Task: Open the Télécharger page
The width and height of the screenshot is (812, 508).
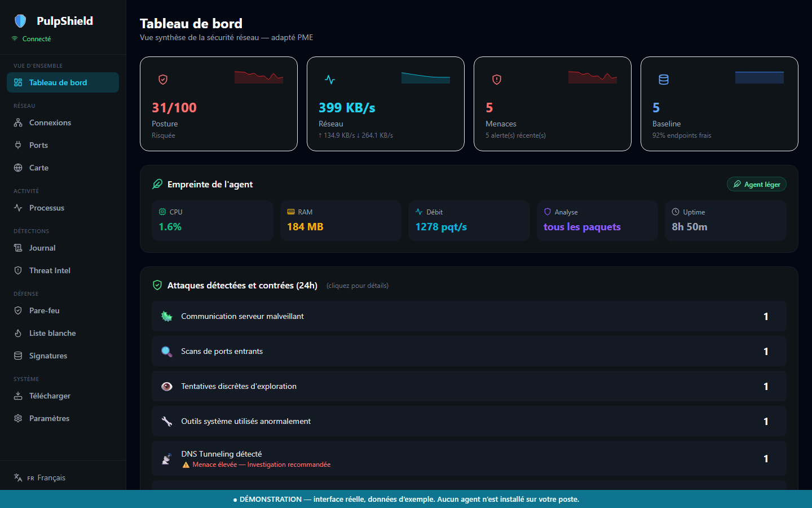Action: click(63, 396)
